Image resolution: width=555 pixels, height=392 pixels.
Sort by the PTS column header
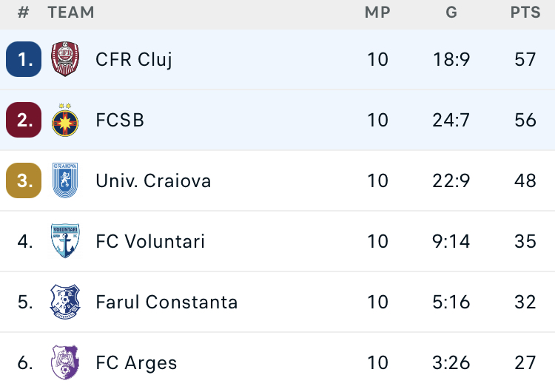pyautogui.click(x=525, y=13)
